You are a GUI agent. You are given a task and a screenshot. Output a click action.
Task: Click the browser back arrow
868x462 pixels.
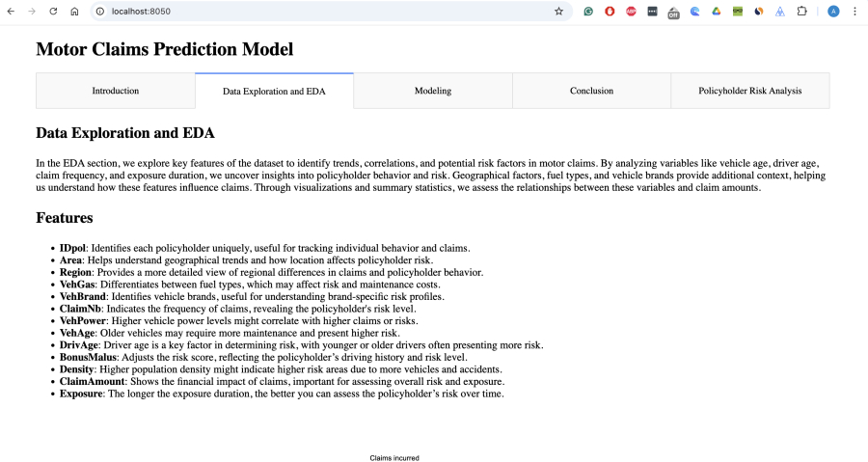click(12, 12)
